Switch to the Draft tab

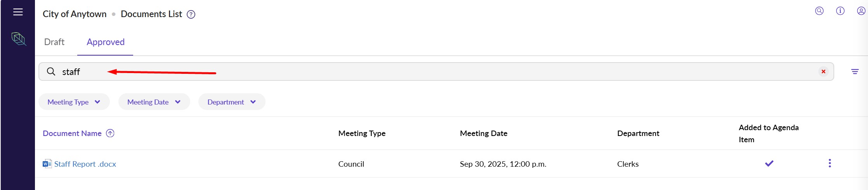coord(54,42)
